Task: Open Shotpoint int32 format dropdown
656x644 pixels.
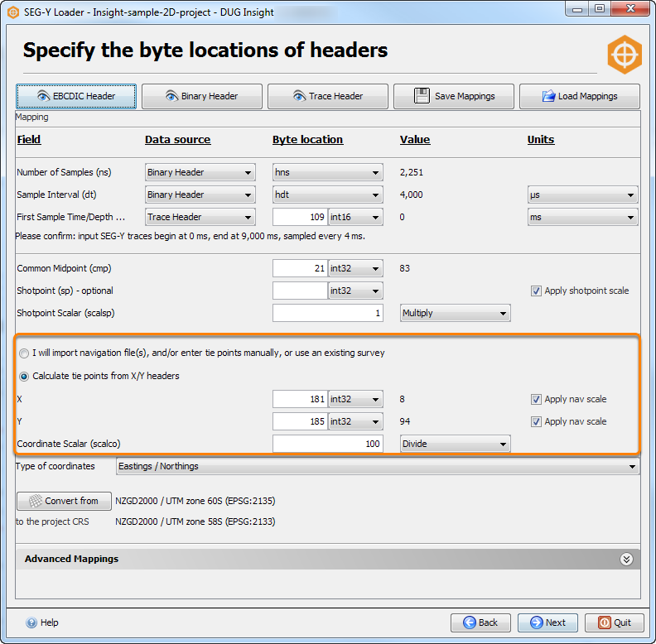Action: (x=355, y=291)
